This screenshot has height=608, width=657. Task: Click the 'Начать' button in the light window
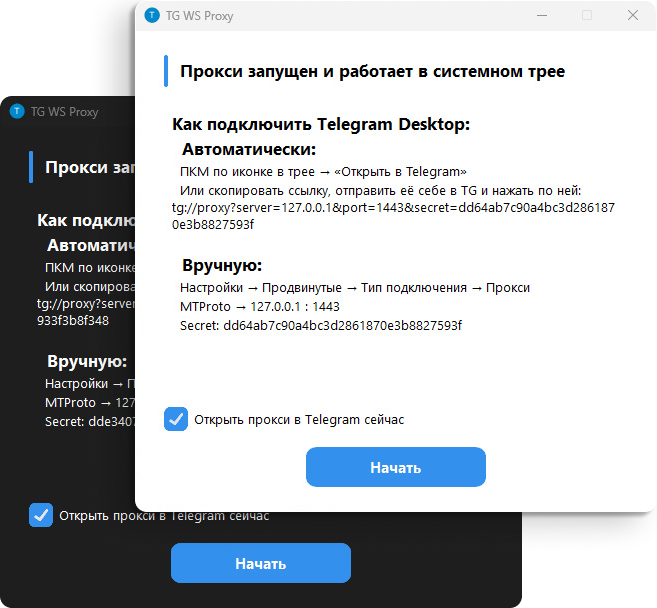point(396,467)
